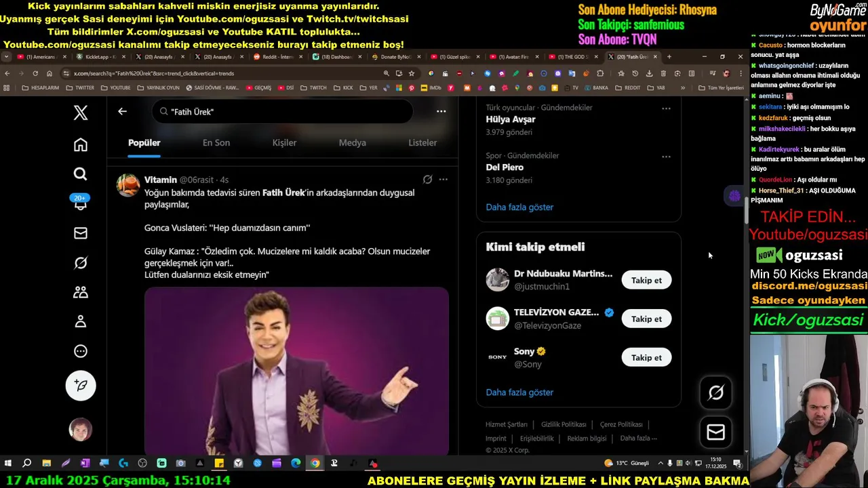Image resolution: width=868 pixels, height=488 pixels.
Task: Open Messages envelope in X sidebar
Action: click(81, 233)
